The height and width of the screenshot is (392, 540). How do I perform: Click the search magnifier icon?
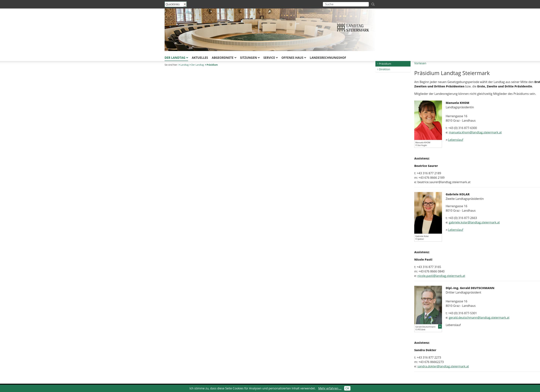coord(373,4)
